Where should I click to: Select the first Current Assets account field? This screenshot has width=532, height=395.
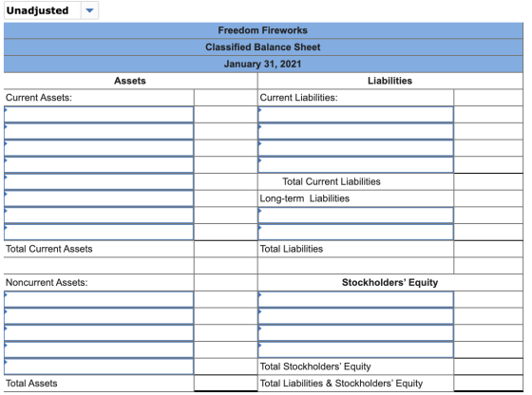click(x=99, y=114)
